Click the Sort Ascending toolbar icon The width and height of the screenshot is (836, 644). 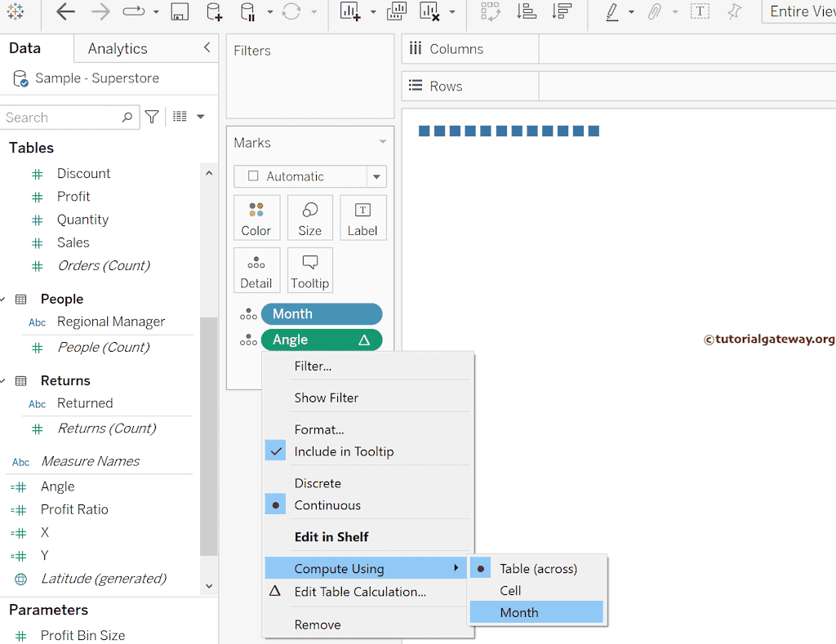click(x=527, y=12)
